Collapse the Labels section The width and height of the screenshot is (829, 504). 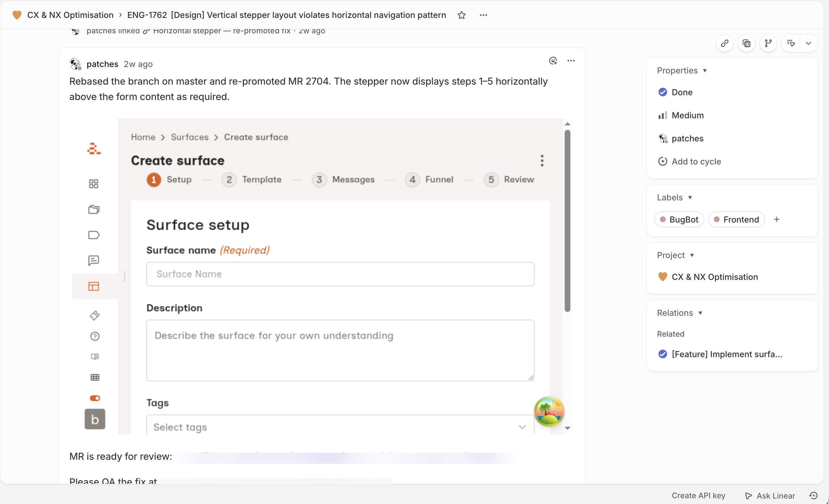click(674, 197)
